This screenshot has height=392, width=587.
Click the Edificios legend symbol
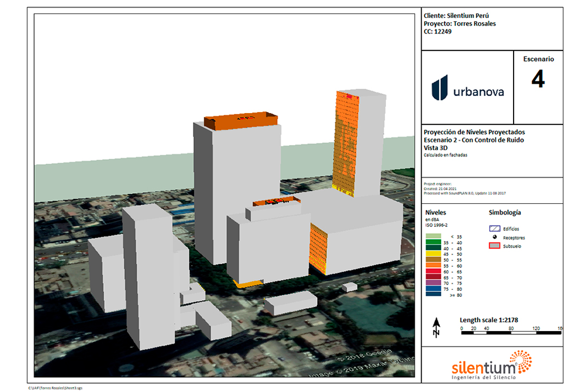point(494,229)
